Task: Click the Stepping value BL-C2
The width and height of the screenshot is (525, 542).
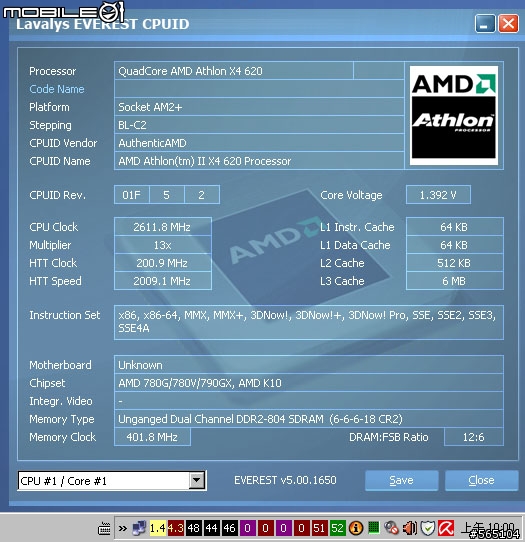Action: coord(259,125)
